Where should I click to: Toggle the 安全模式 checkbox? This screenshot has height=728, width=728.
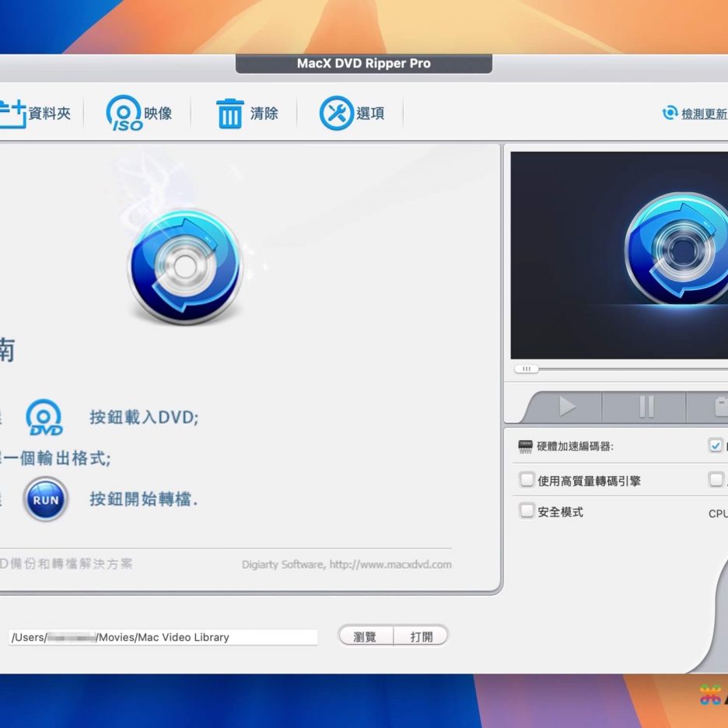coord(527,511)
